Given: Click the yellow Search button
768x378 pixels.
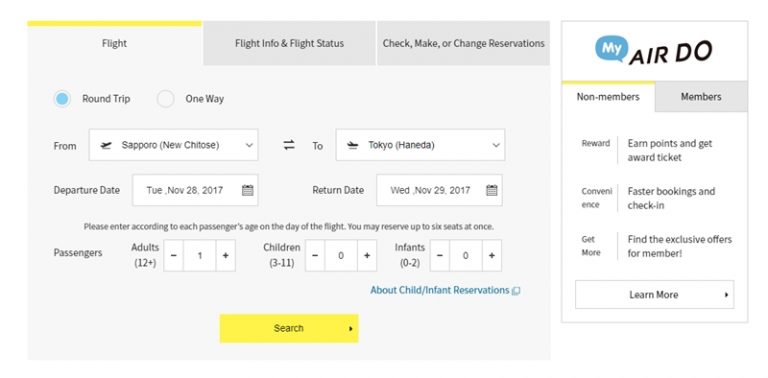Looking at the screenshot, I should pos(289,328).
